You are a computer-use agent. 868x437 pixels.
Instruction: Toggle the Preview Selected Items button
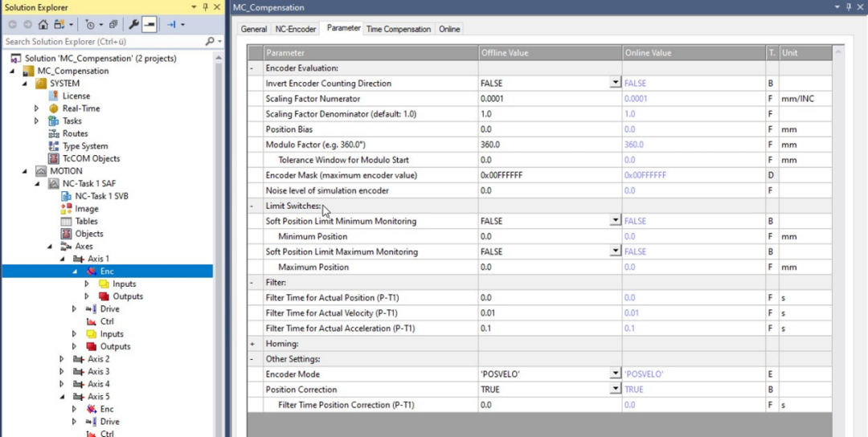click(x=149, y=24)
